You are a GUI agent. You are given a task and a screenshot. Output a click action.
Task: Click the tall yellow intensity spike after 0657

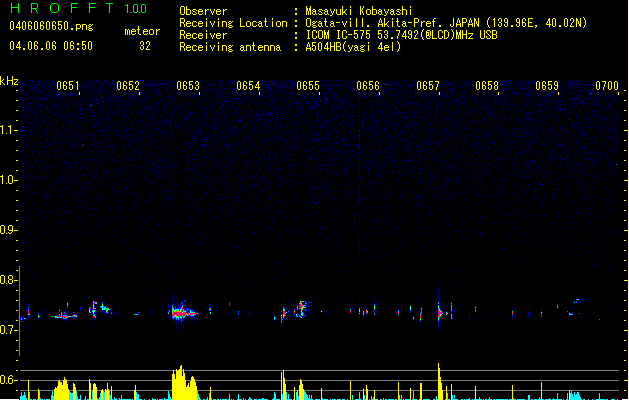coord(440,381)
